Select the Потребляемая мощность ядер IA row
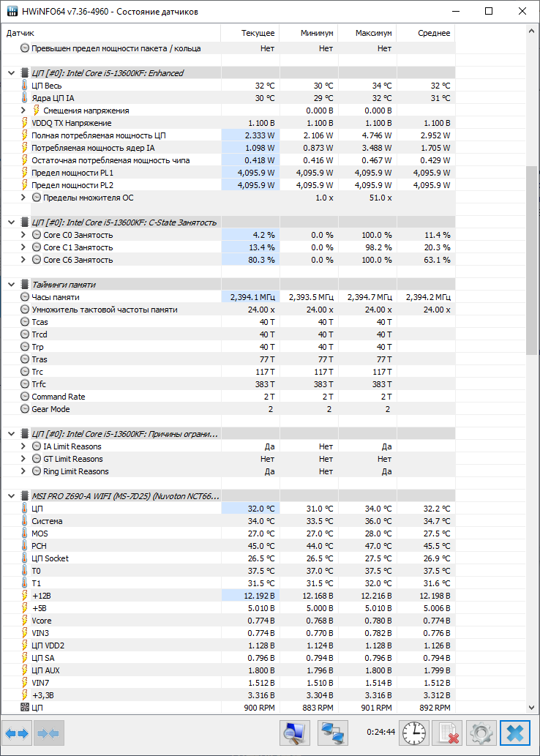The image size is (540, 756). click(x=228, y=148)
